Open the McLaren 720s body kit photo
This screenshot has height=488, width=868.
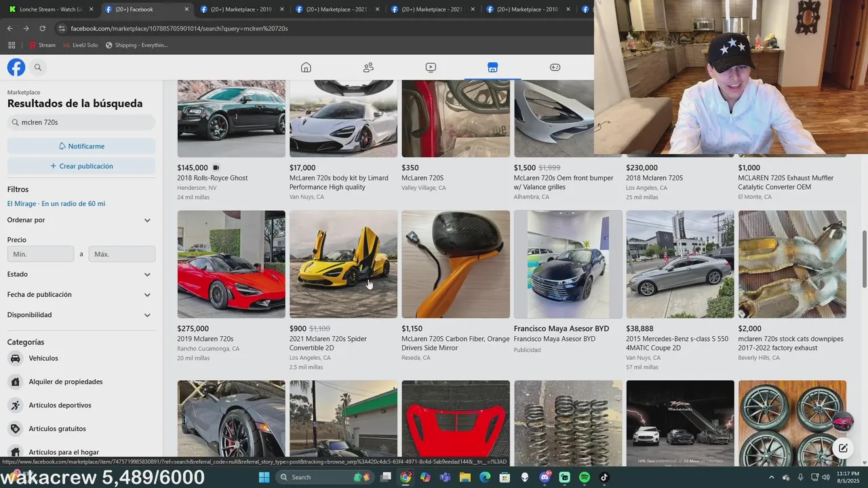[344, 119]
